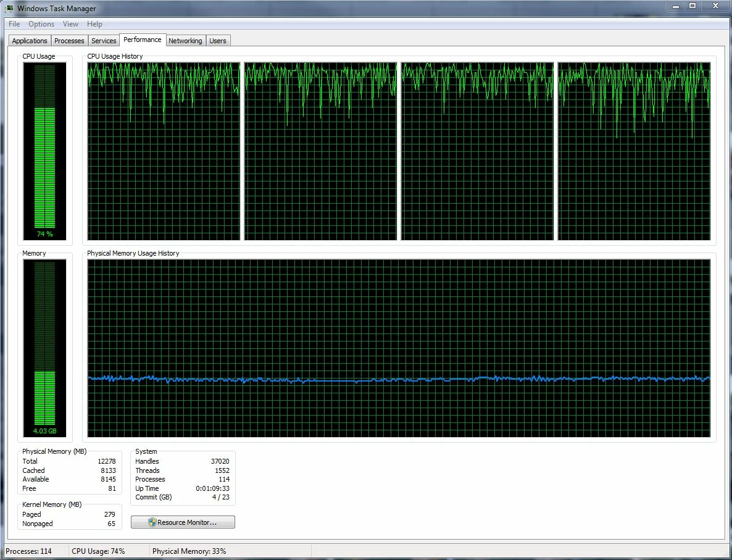The image size is (732, 560).
Task: Select the Performance tab
Action: 143,40
